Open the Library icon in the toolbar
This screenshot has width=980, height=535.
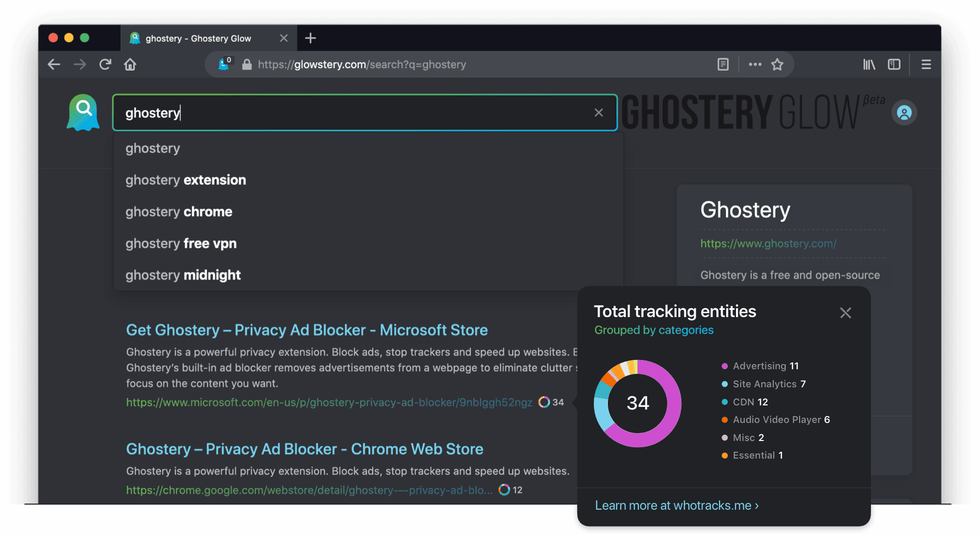point(868,64)
